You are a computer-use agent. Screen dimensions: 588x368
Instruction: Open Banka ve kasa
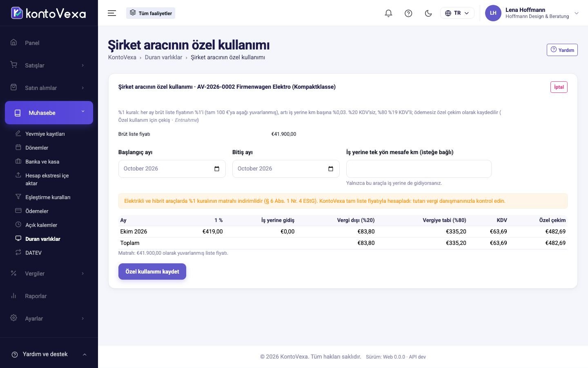point(42,162)
